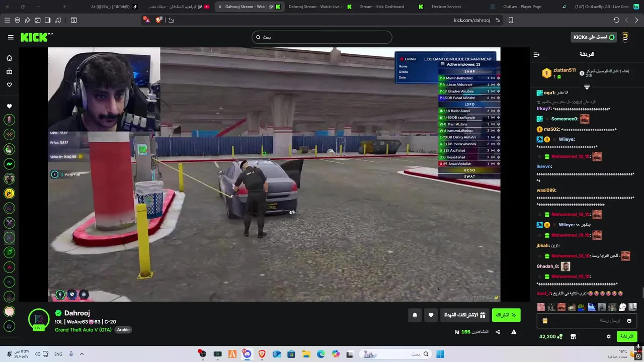Show hidden system tray icons chevron

[82, 354]
